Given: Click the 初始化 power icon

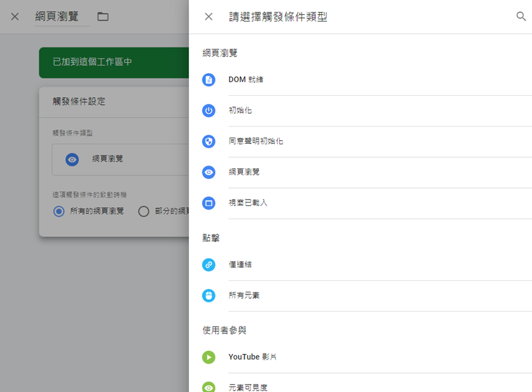Looking at the screenshot, I should tap(208, 111).
